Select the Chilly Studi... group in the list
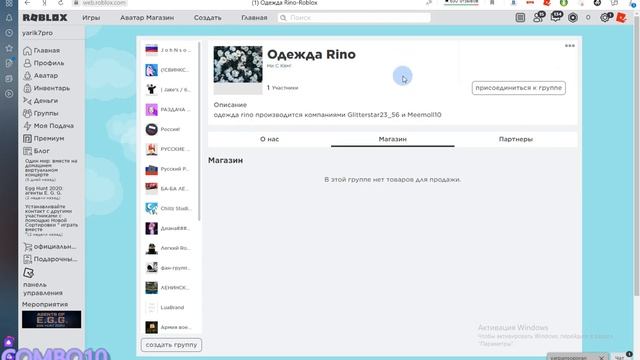Viewport: 640px width, 360px height. tap(169, 209)
